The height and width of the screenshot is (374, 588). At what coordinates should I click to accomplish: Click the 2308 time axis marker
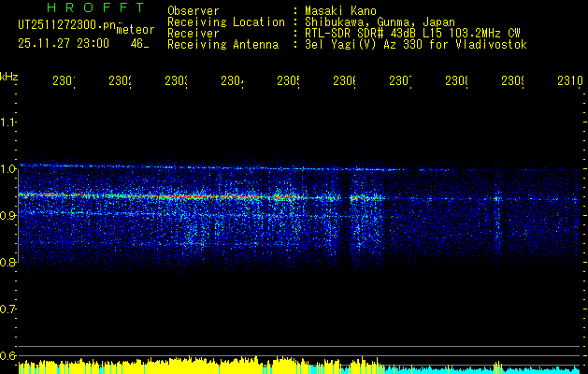[x=457, y=81]
